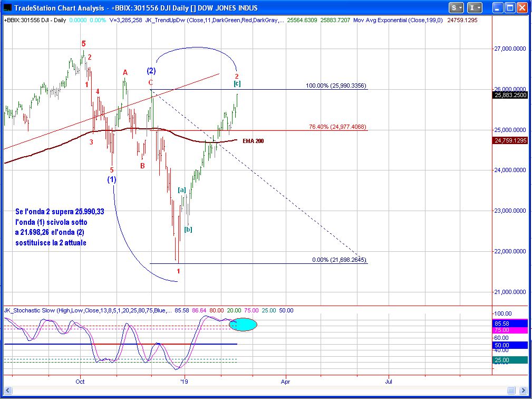
Task: Click the 24,000.0000 price axis label
Action: point(510,170)
